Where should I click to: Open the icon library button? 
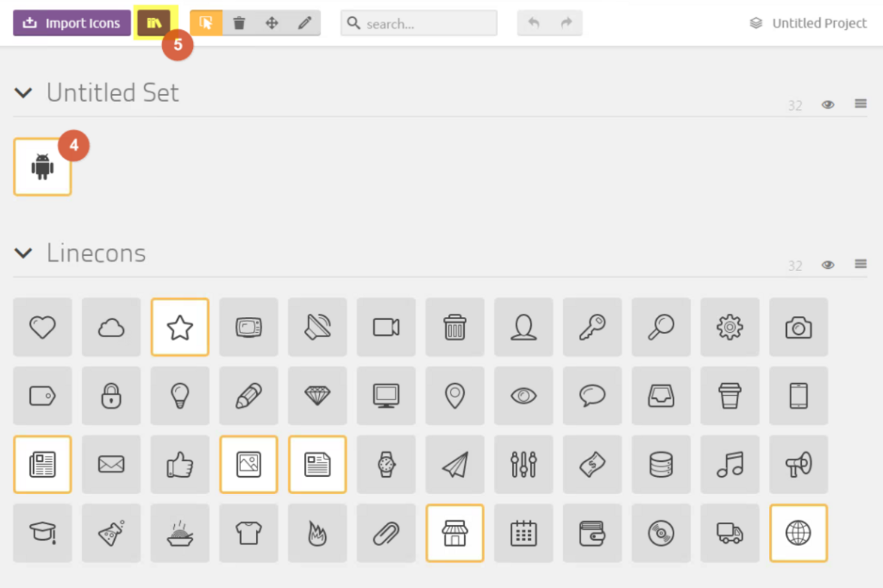(x=154, y=23)
